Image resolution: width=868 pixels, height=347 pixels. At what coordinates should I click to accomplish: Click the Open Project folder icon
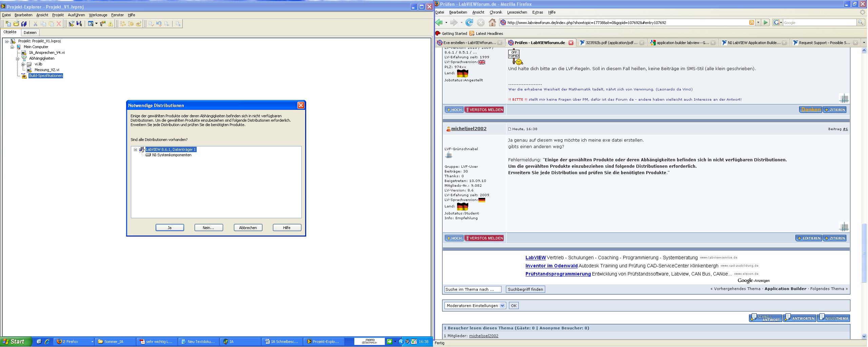(x=16, y=24)
